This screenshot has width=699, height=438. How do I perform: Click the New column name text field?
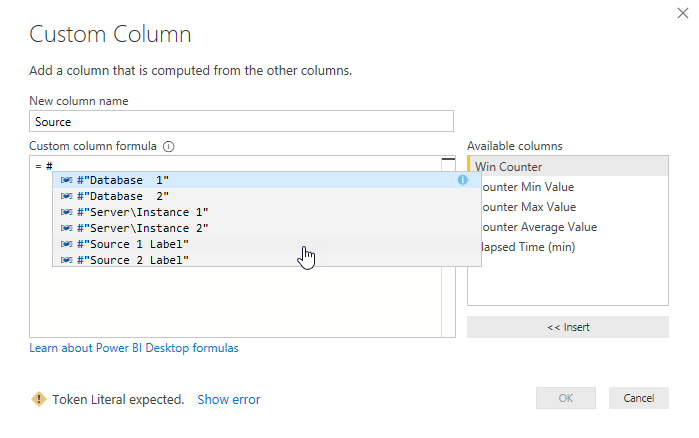click(242, 121)
